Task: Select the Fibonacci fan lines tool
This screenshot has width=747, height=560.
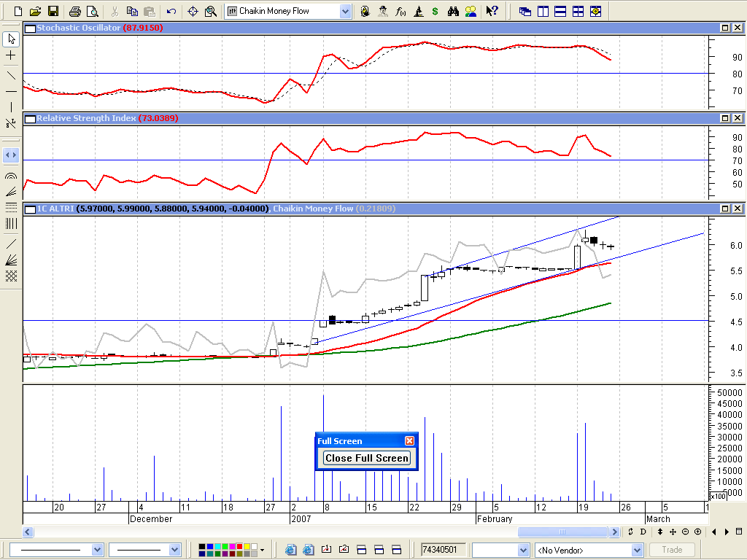Action: click(11, 192)
